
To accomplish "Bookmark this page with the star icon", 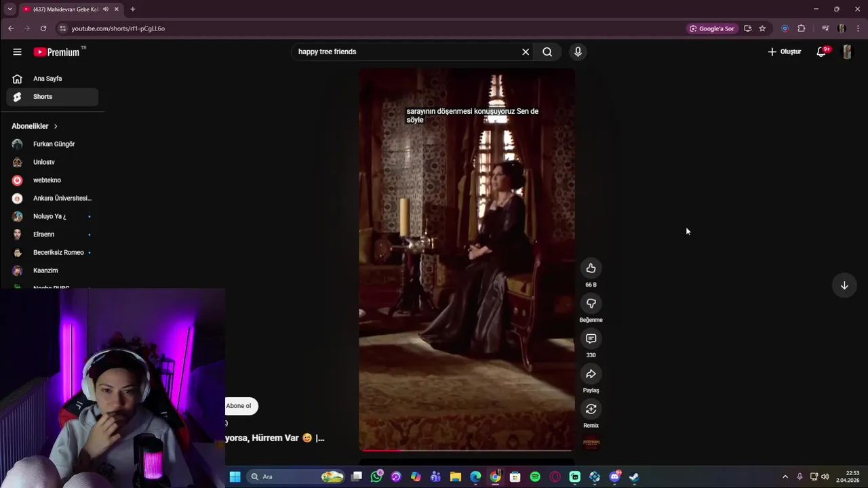I will 762,28.
